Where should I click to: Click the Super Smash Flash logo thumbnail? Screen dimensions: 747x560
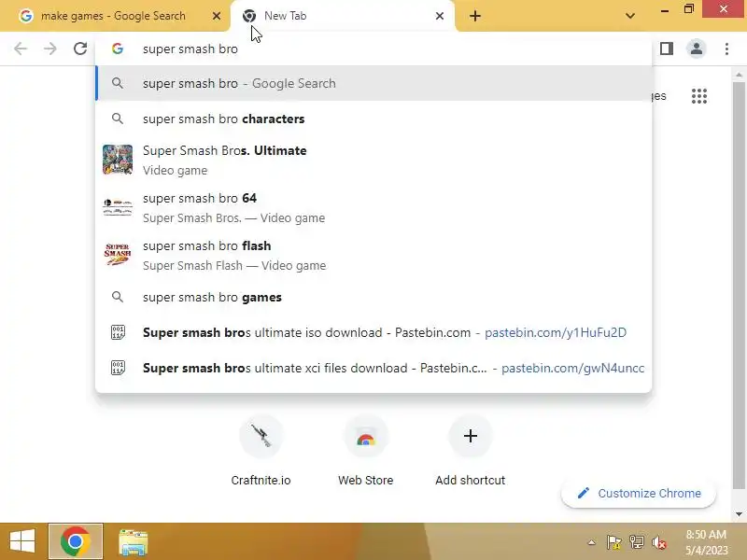[118, 254]
